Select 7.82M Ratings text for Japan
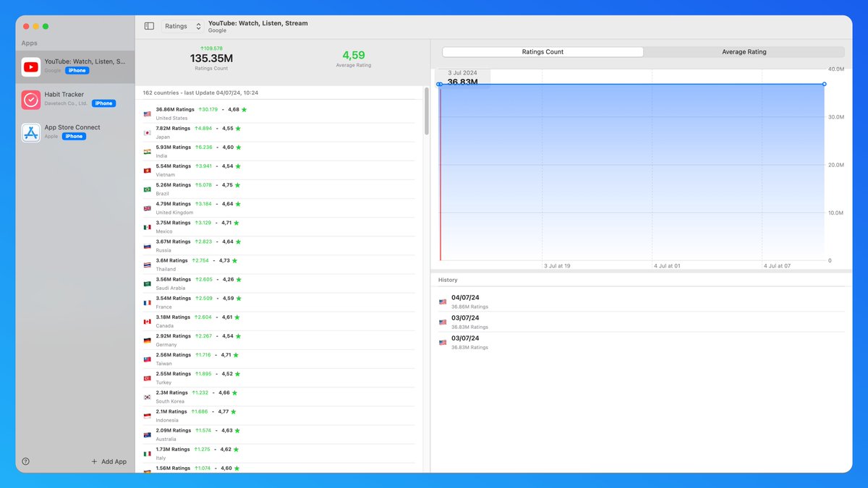Image resolution: width=868 pixels, height=488 pixels. pos(173,128)
